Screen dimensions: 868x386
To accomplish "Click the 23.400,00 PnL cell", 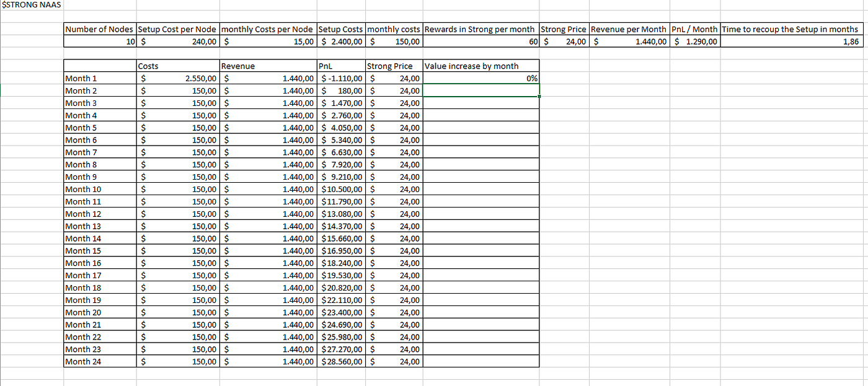I will pyautogui.click(x=341, y=312).
